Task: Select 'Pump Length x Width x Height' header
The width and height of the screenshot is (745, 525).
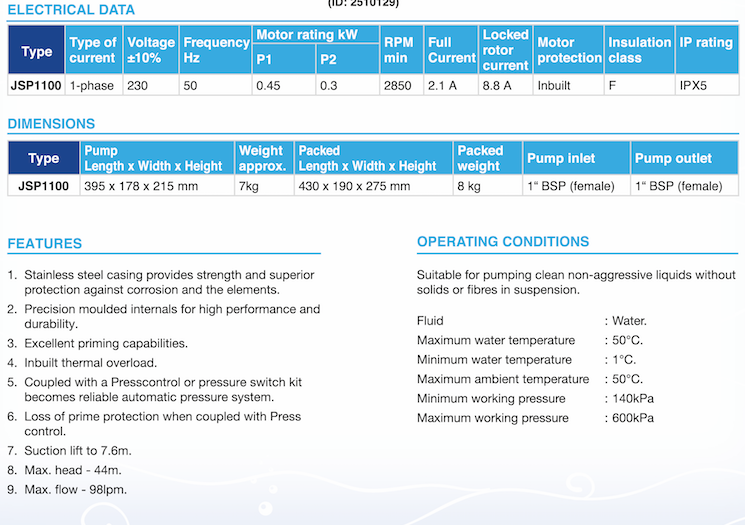Action: point(157,158)
